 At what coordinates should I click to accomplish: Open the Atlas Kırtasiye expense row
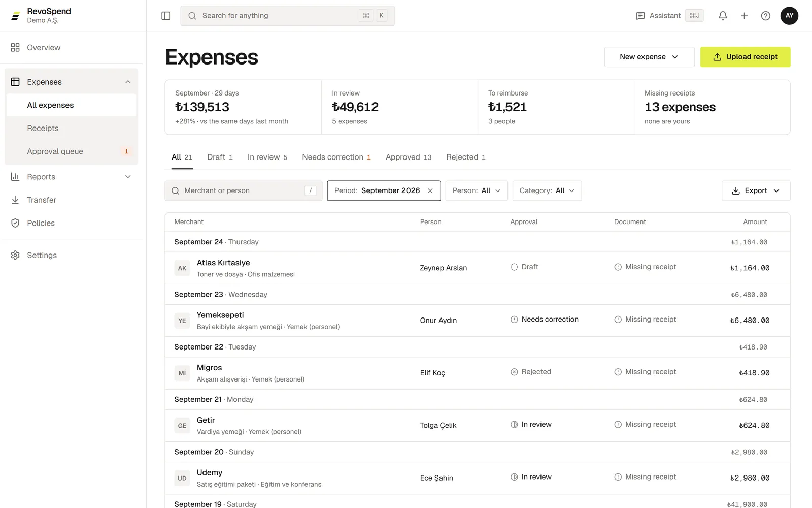point(478,268)
